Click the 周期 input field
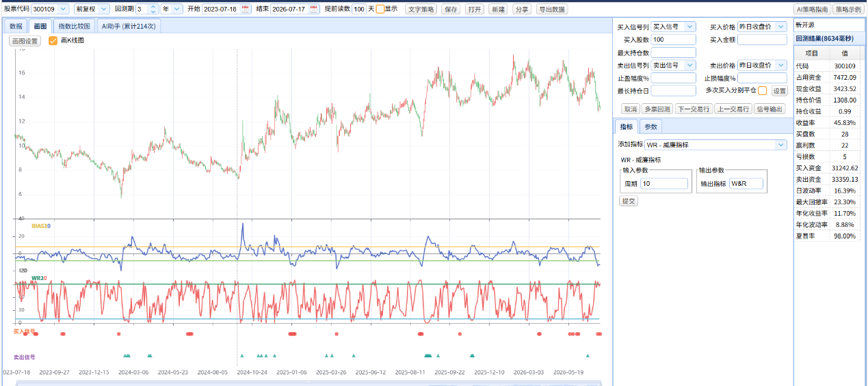 (664, 184)
